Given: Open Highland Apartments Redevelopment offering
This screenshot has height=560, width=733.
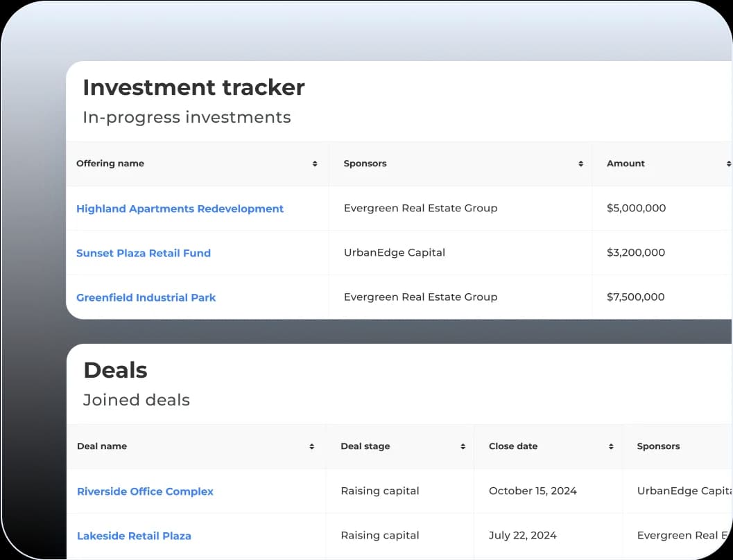Looking at the screenshot, I should coord(180,209).
